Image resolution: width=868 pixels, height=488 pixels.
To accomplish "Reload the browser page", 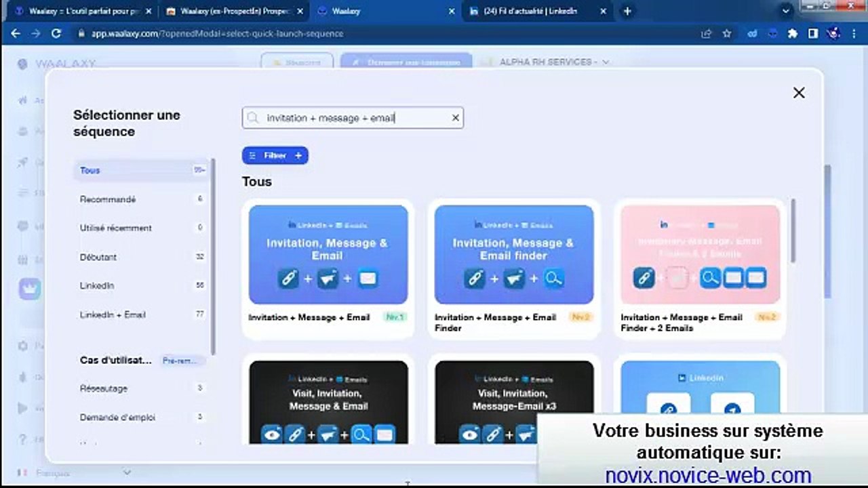I will pos(56,33).
